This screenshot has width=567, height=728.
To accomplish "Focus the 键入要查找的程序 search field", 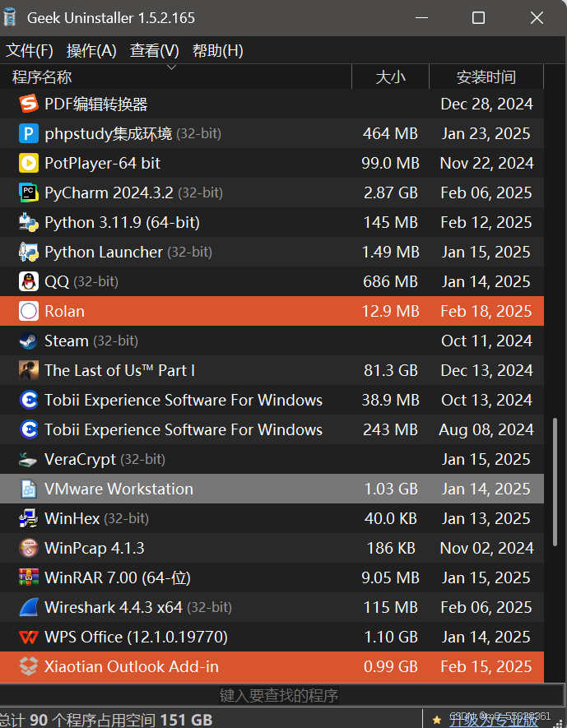I will [279, 695].
